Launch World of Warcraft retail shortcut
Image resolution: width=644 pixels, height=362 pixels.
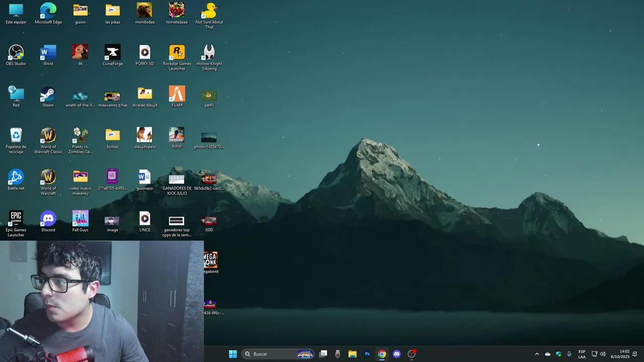pyautogui.click(x=48, y=183)
